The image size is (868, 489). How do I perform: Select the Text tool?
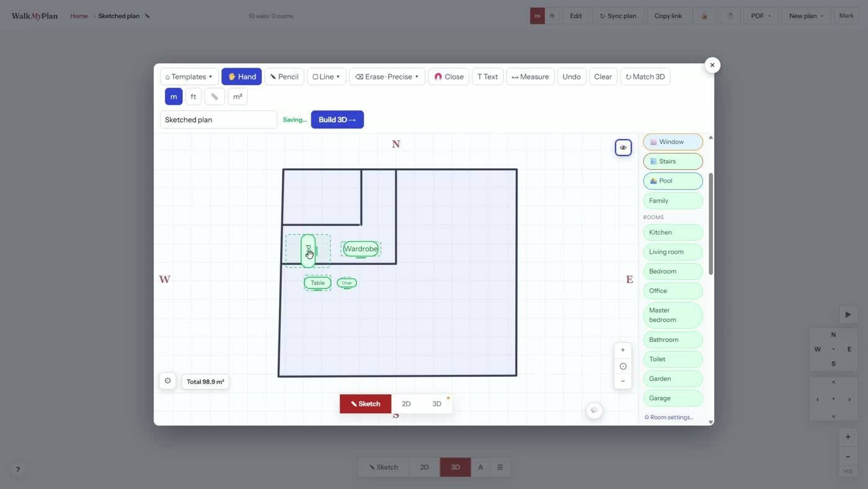487,77
